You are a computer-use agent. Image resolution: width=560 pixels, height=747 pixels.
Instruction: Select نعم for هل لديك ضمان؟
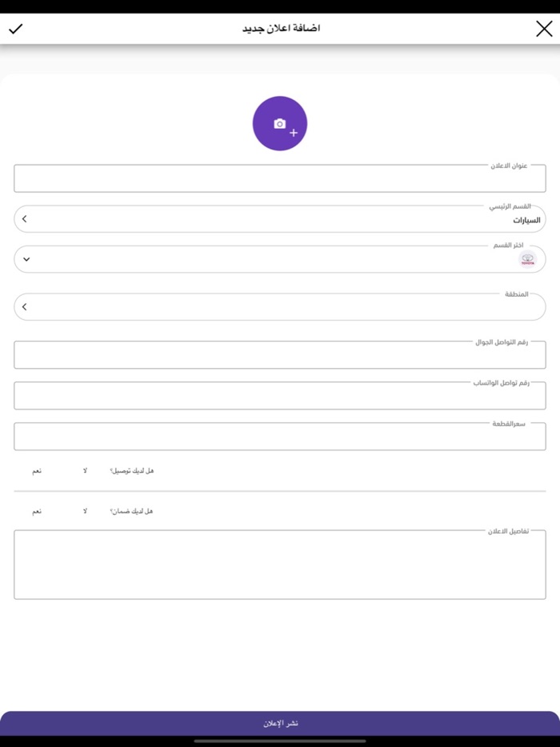(36, 510)
